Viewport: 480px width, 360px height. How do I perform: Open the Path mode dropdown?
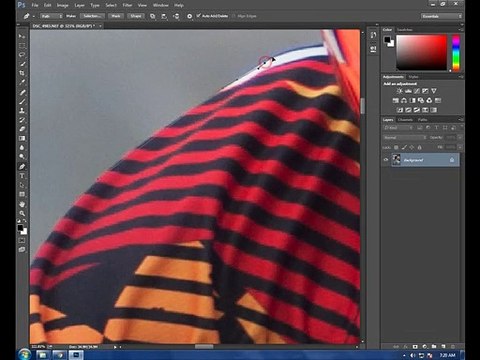tap(51, 16)
